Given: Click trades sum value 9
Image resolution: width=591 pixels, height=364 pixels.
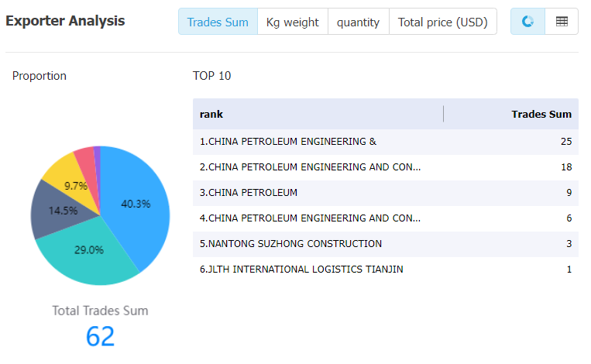Looking at the screenshot, I should tap(569, 193).
